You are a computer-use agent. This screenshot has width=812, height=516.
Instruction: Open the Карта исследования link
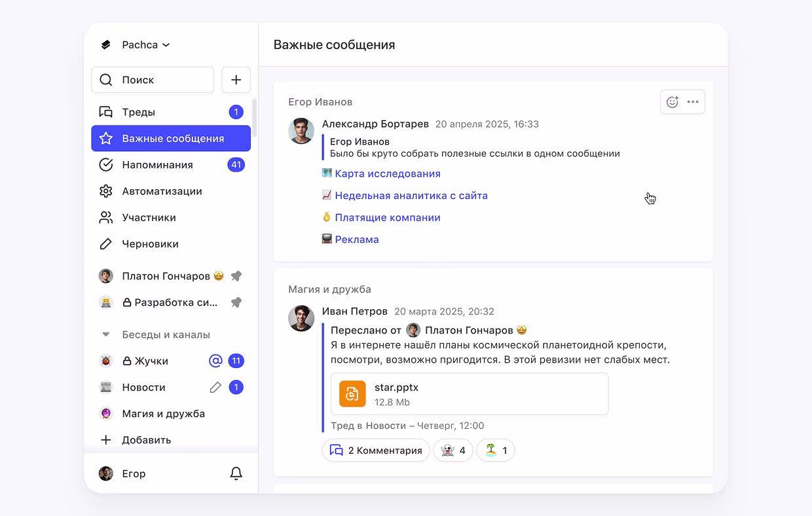[x=387, y=174]
